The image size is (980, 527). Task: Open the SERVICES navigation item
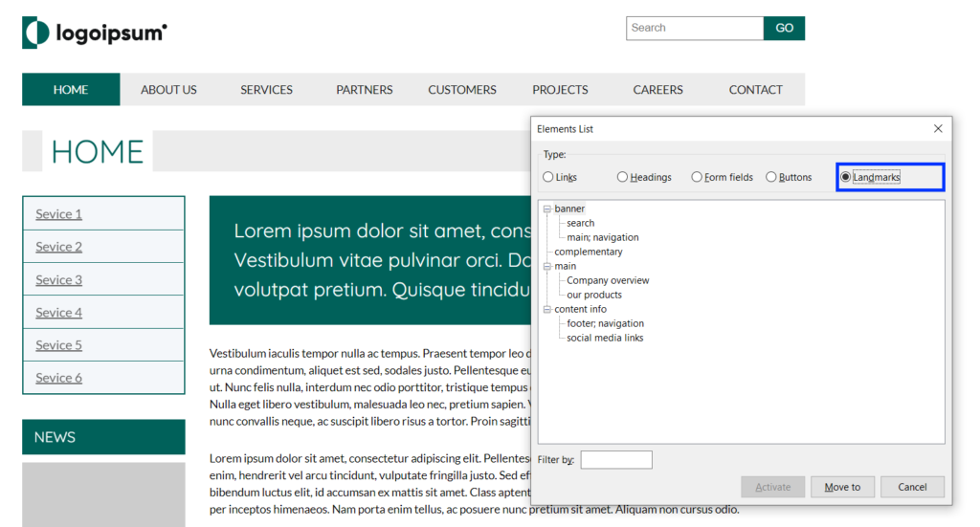[266, 89]
